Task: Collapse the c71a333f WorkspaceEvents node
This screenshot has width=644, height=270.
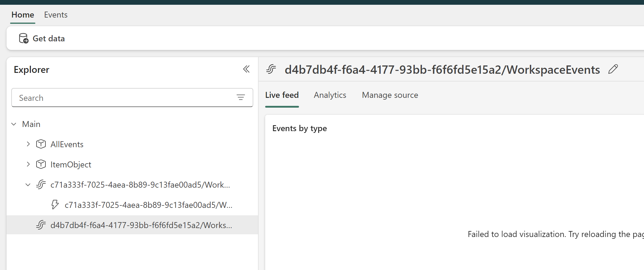Action: pyautogui.click(x=28, y=184)
